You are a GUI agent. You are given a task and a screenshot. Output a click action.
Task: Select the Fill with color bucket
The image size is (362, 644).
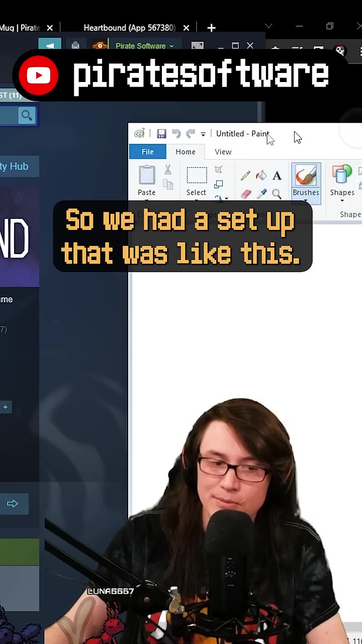[x=261, y=176]
